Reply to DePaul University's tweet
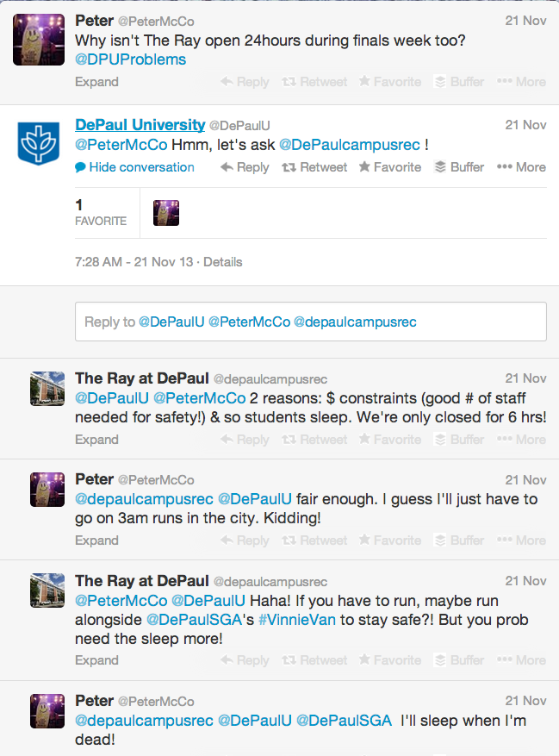The height and width of the screenshot is (756, 559). tap(245, 167)
